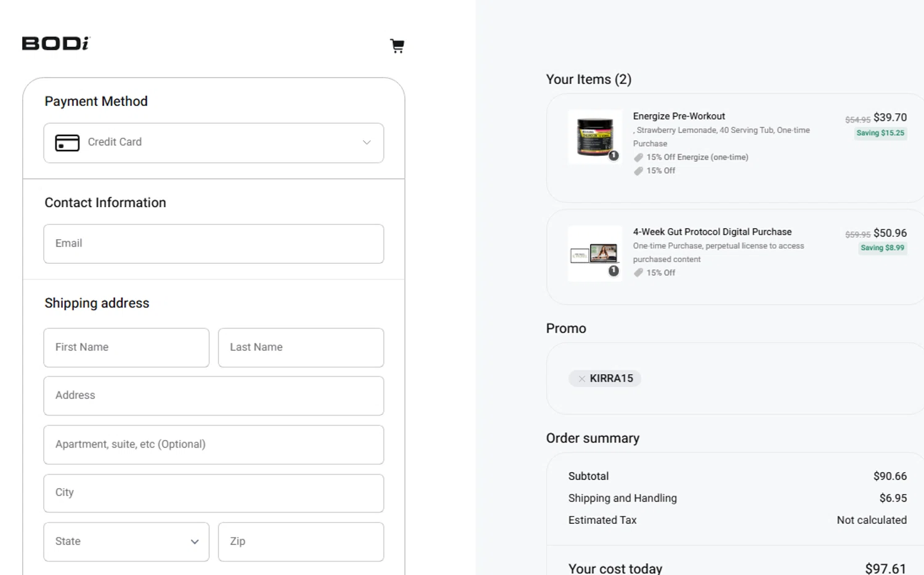Open the shopping cart icon

click(x=397, y=46)
